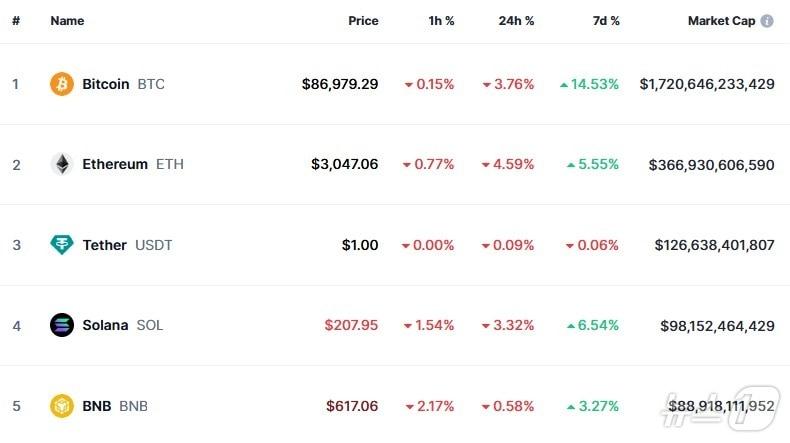Open the Solana name link
The width and height of the screenshot is (790, 443).
(104, 325)
